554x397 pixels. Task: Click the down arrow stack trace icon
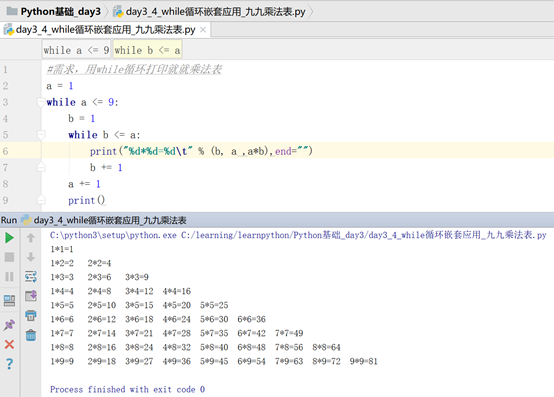pyautogui.click(x=31, y=257)
